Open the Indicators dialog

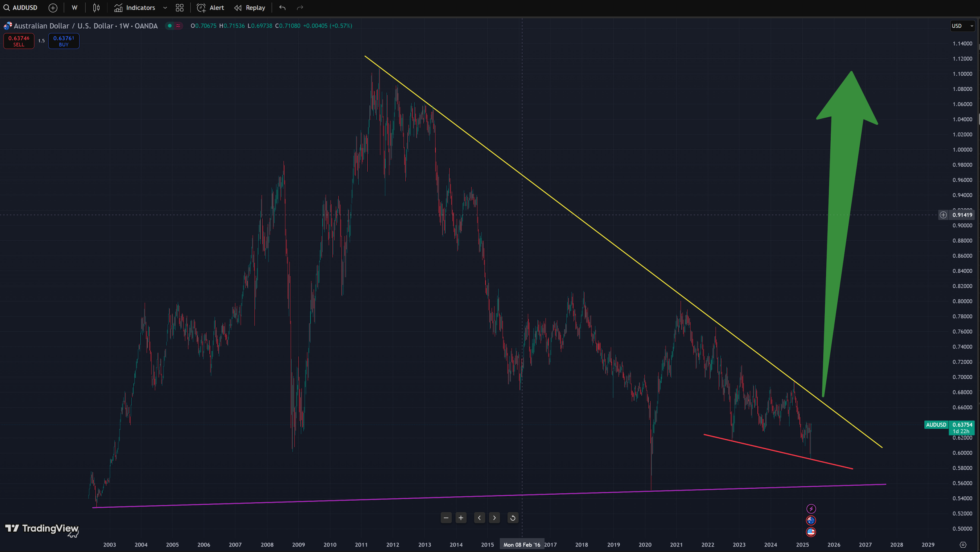pos(135,8)
